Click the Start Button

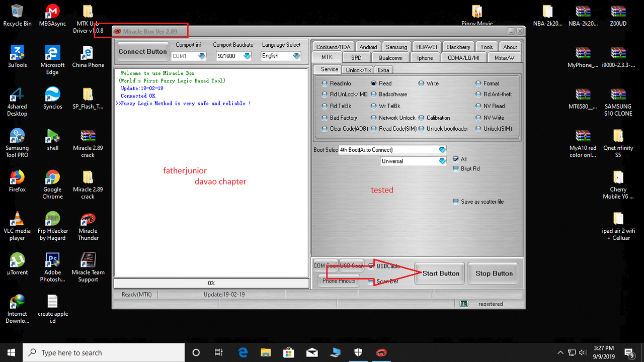pyautogui.click(x=440, y=274)
